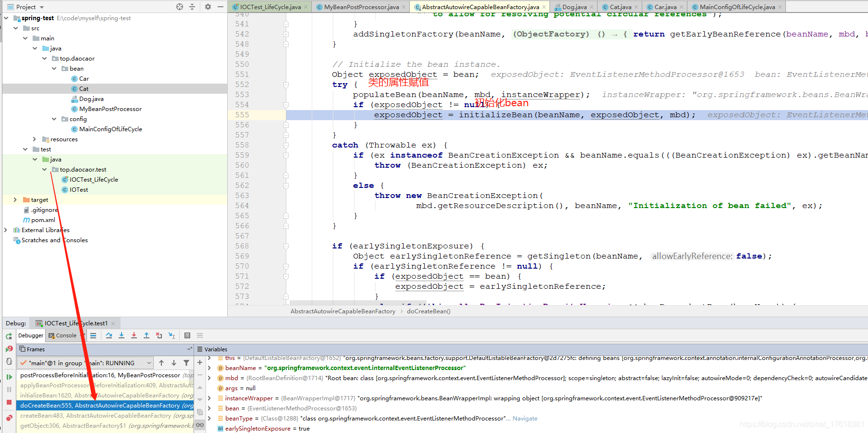This screenshot has height=433, width=868.
Task: Collapse the spring-test root node
Action: pyautogui.click(x=6, y=18)
